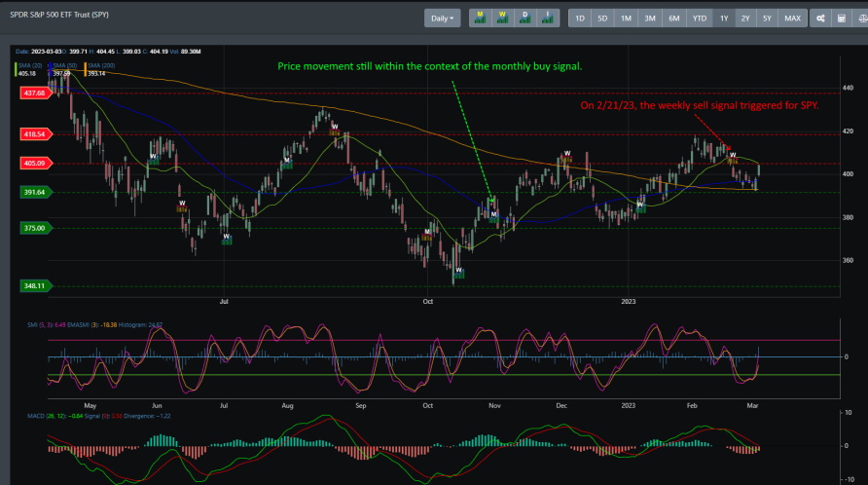Click the 440 price scale value
Screen dimensions: 868x485
[848, 88]
